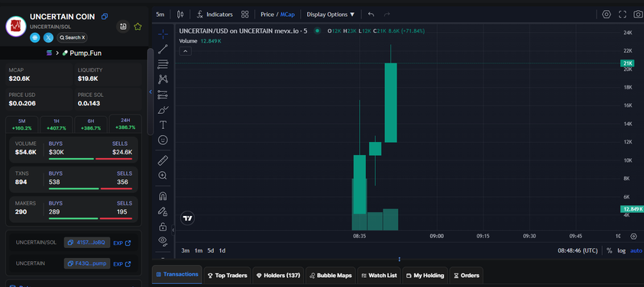This screenshot has width=644, height=287.
Task: Collapse the left info panel arrow
Action: coord(150,92)
